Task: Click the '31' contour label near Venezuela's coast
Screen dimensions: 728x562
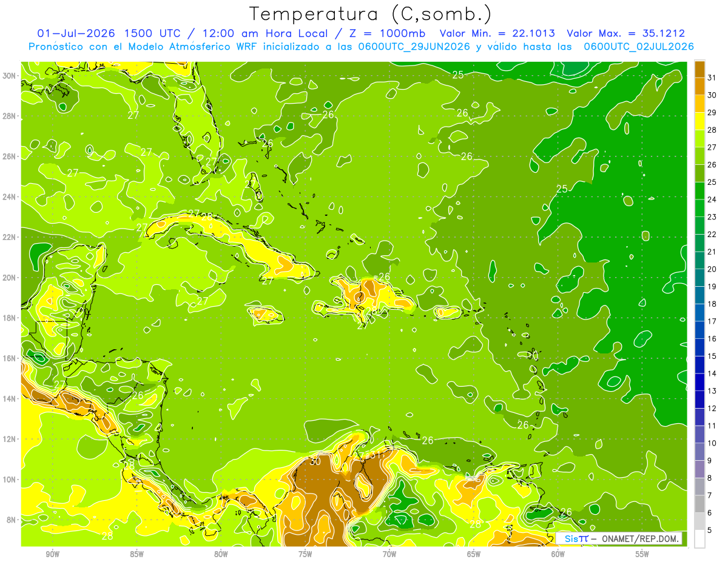Action: point(374,455)
